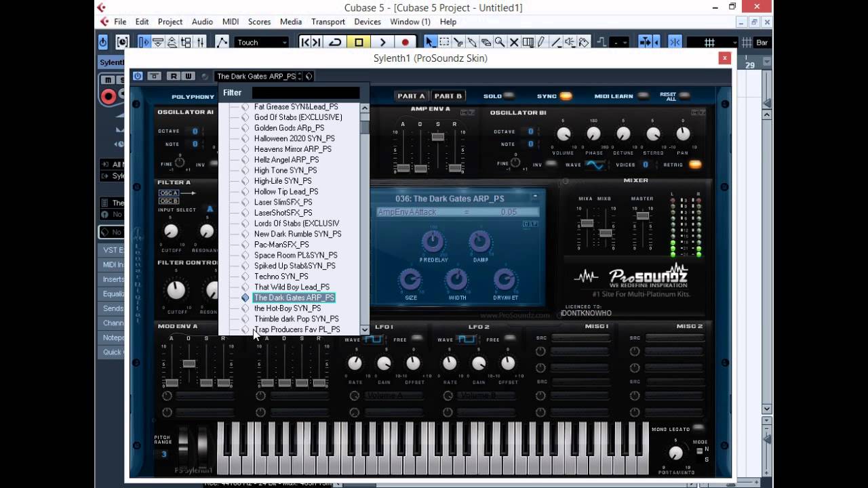The image size is (868, 488).
Task: Click the Stop transport button
Action: pyautogui.click(x=359, y=42)
